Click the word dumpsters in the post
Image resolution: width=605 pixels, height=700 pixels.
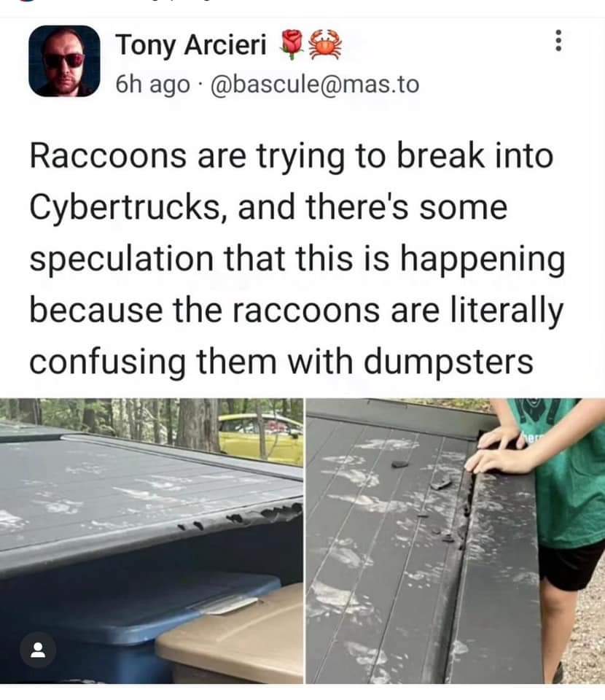point(449,361)
